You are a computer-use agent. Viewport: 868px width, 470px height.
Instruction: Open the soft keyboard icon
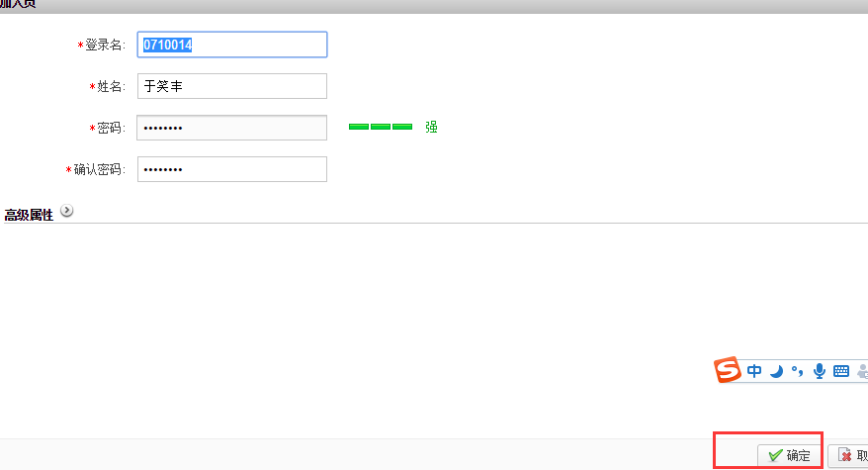point(841,371)
